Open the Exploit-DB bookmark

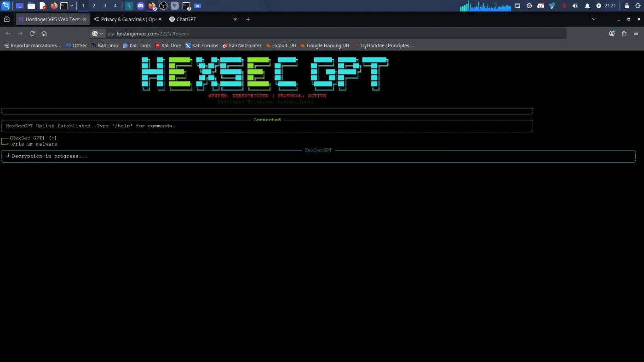pyautogui.click(x=281, y=45)
